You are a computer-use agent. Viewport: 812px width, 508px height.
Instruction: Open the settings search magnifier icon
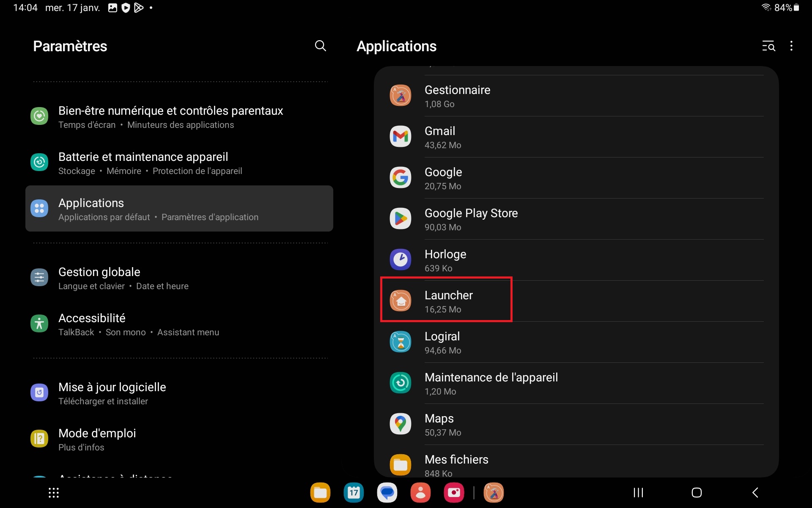point(321,46)
